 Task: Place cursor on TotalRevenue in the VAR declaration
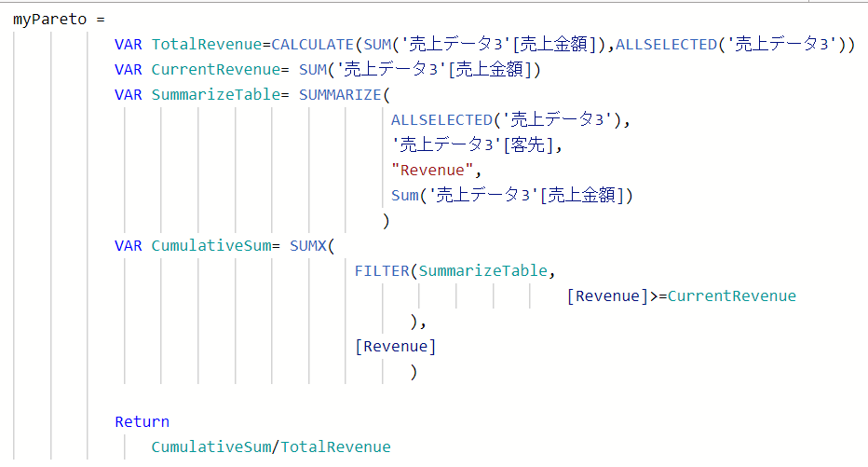point(206,44)
